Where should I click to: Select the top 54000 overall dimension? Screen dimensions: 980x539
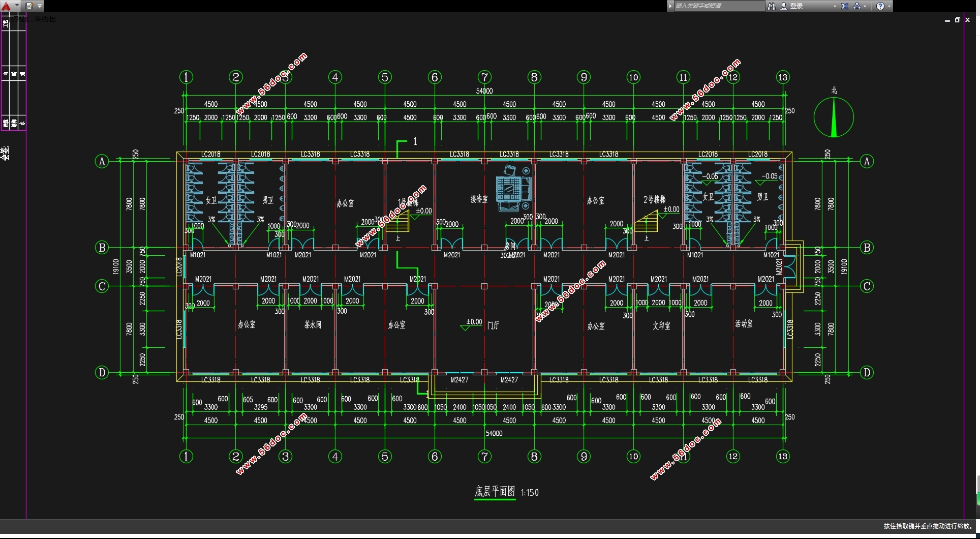[x=484, y=91]
